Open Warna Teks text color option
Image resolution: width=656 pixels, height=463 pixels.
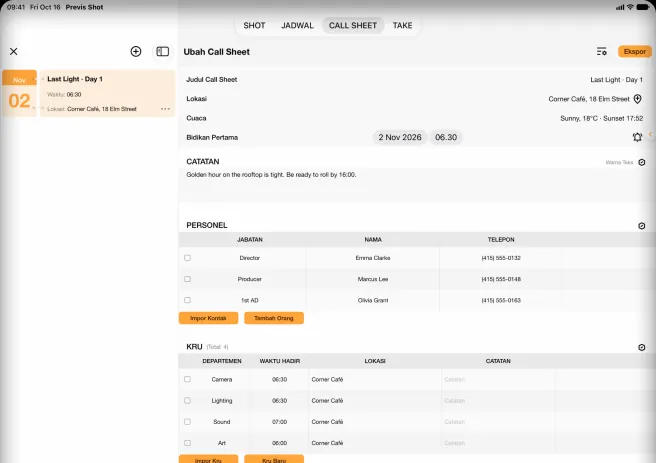[619, 162]
